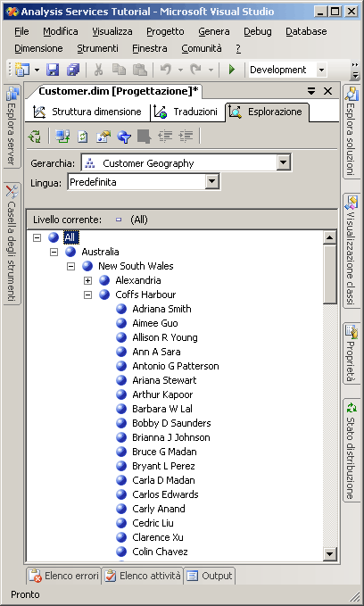Image resolution: width=364 pixels, height=606 pixels.
Task: Select the Adriana Smith member
Action: (161, 309)
